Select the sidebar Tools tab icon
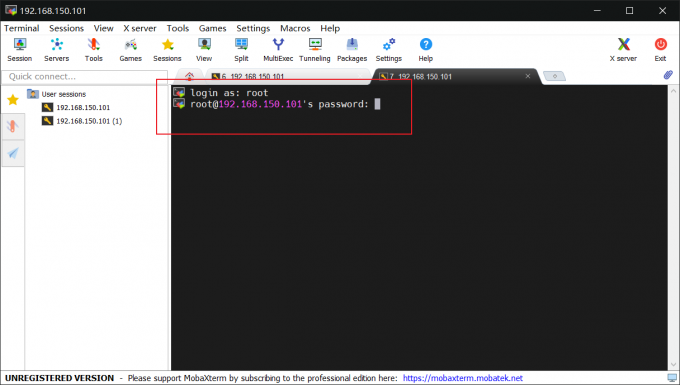The image size is (680, 385). [13, 127]
